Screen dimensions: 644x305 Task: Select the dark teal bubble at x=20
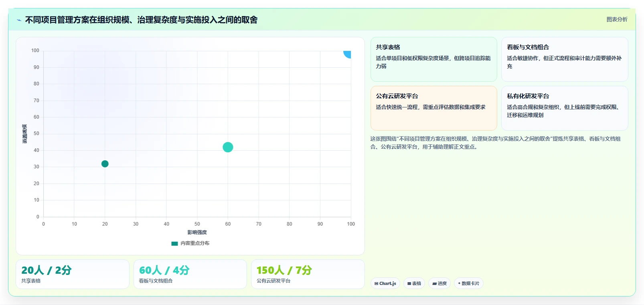click(105, 164)
